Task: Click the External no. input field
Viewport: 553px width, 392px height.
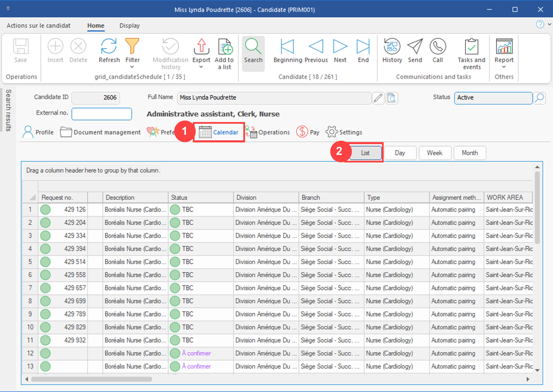Action: point(102,114)
